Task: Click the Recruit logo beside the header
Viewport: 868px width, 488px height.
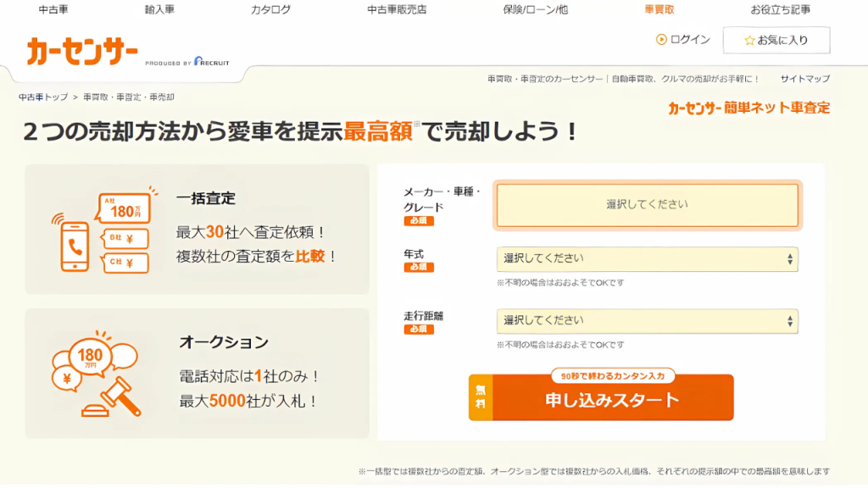Action: point(211,62)
